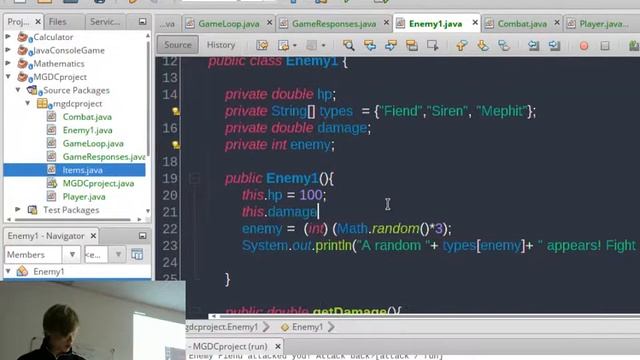640x360 pixels.
Task: Expand the JavaConsoleGame project node
Action: coord(8,50)
